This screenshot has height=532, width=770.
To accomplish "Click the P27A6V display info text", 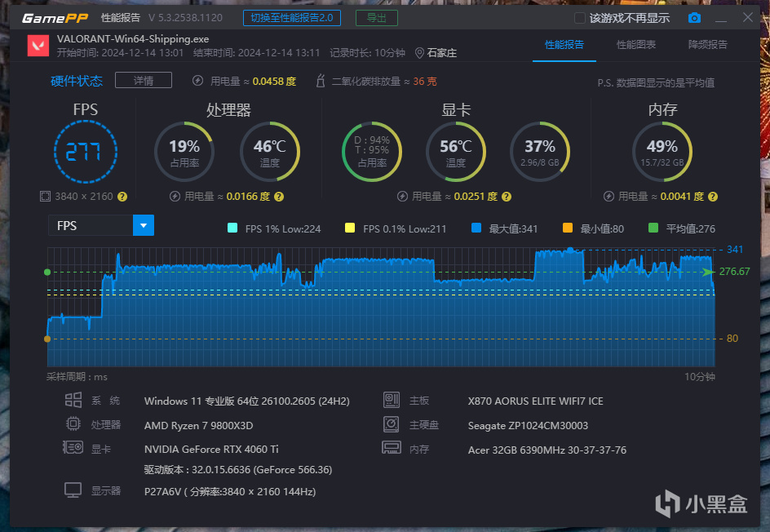I will (230, 491).
